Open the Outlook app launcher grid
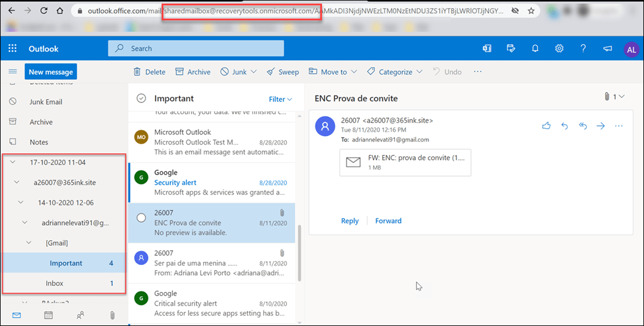Screen dimensions: 644x326 [x=13, y=49]
